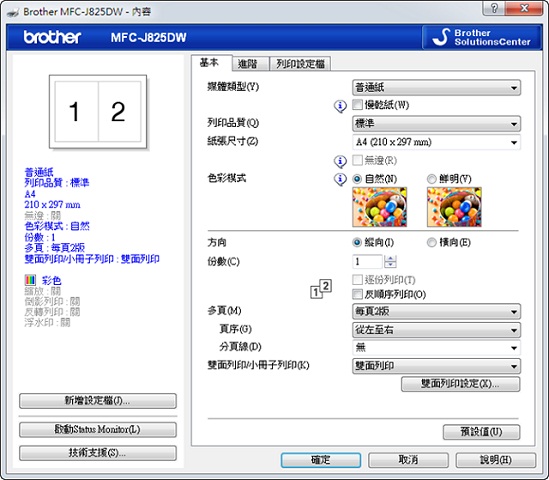
Task: Choose 縱向 portrait orientation
Action: pyautogui.click(x=357, y=242)
